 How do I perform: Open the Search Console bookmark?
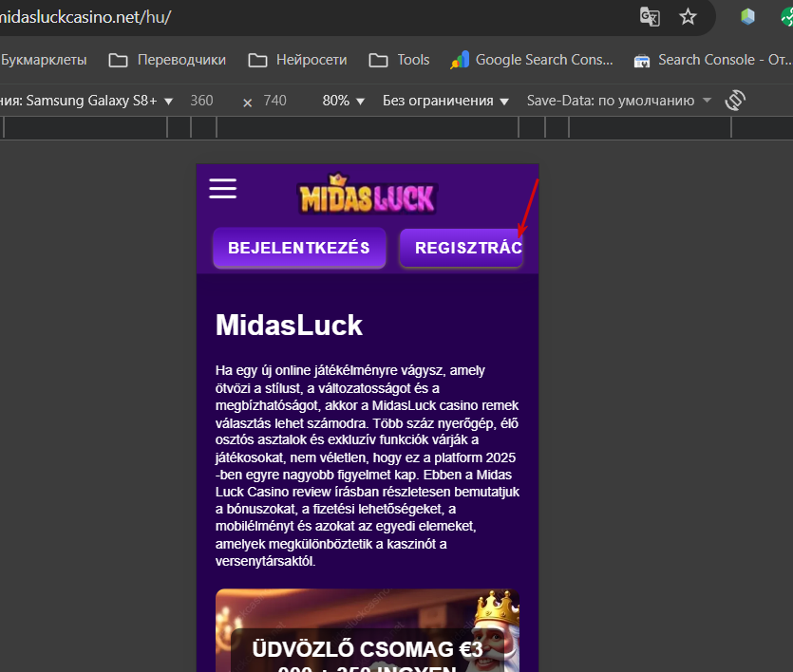point(713,60)
